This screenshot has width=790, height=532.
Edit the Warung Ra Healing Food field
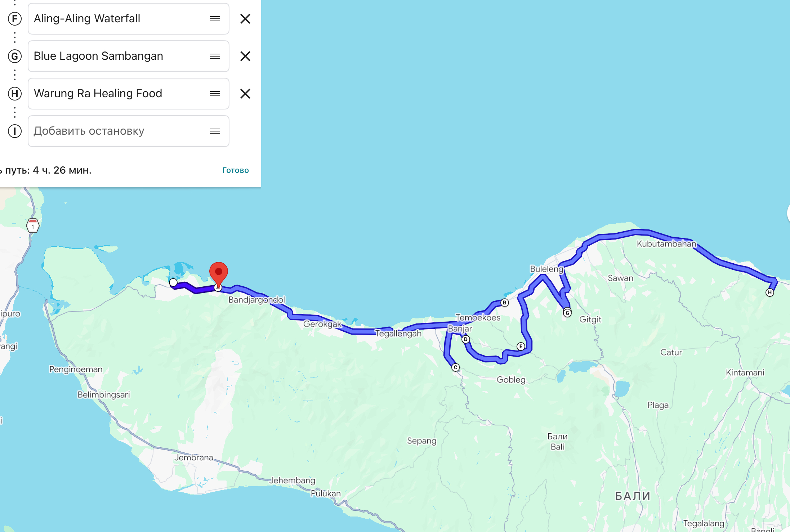click(x=129, y=94)
